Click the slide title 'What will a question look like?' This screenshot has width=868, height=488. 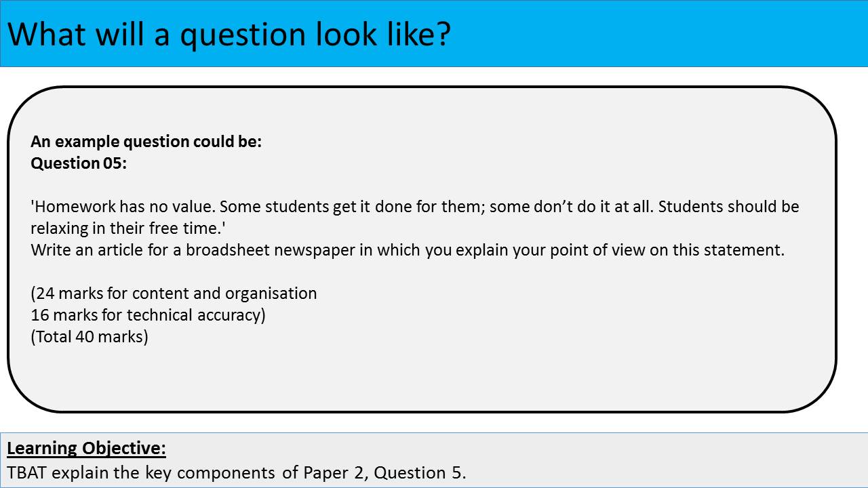(x=229, y=34)
